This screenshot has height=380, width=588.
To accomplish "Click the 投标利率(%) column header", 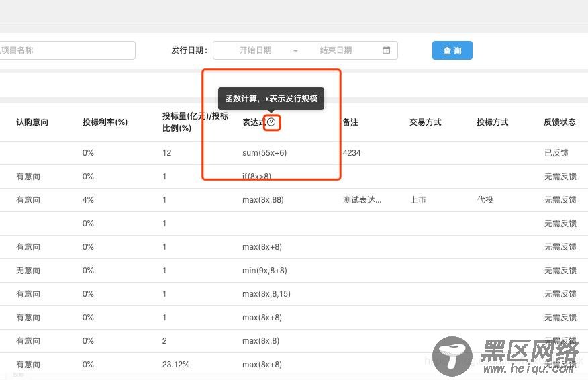I will (x=105, y=122).
